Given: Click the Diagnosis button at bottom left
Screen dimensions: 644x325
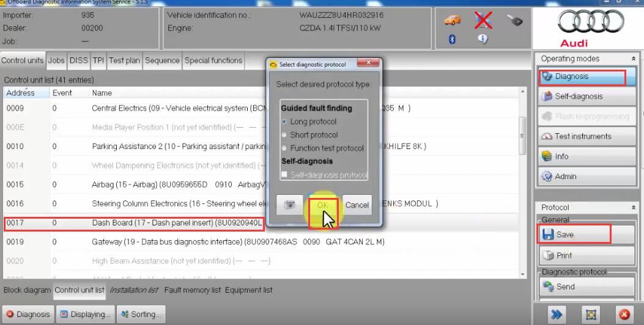Looking at the screenshot, I should [x=28, y=315].
